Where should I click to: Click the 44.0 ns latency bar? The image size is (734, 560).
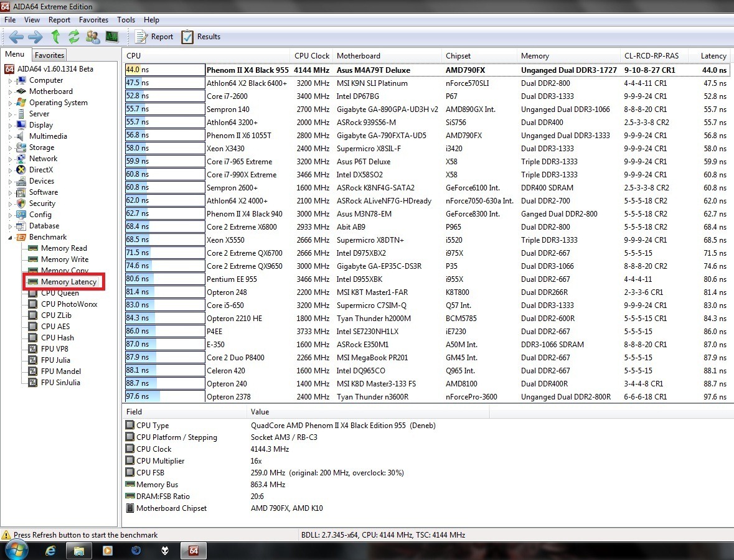[x=165, y=70]
